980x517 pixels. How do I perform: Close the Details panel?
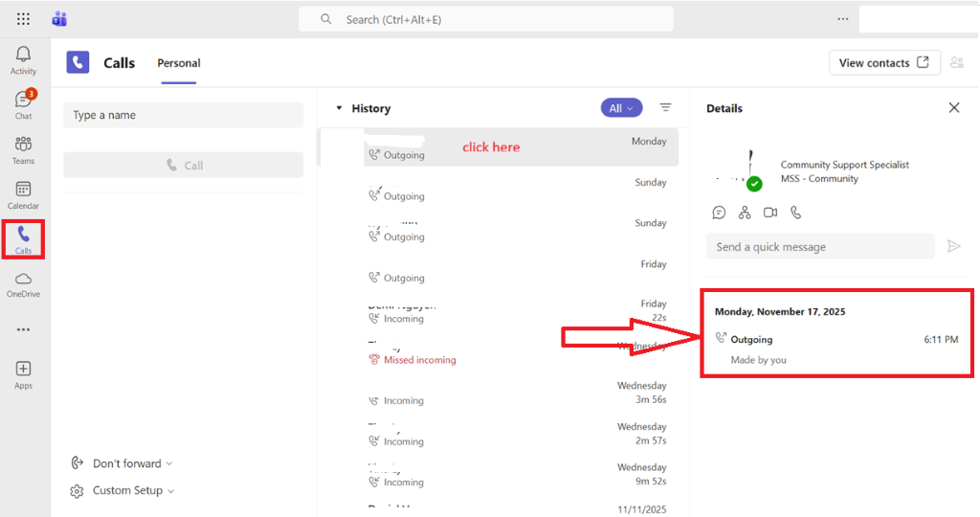pos(954,107)
